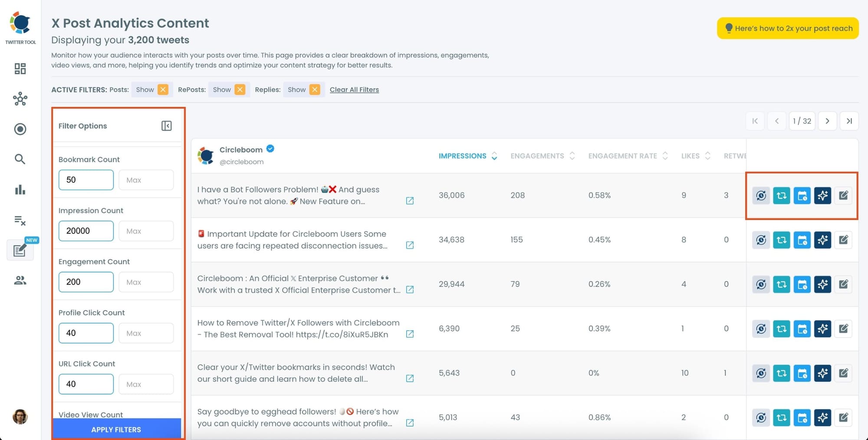This screenshot has height=440, width=868.
Task: Open Important Update tweet external link
Action: [410, 245]
